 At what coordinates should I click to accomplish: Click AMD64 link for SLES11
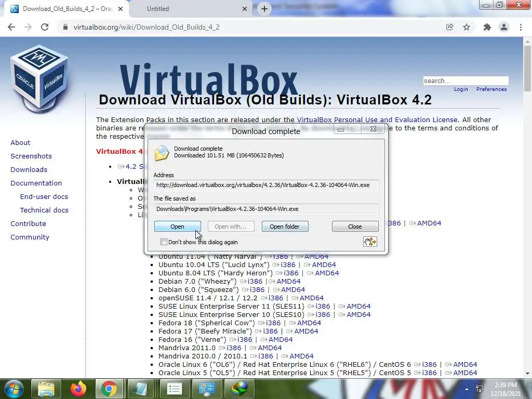click(x=358, y=307)
